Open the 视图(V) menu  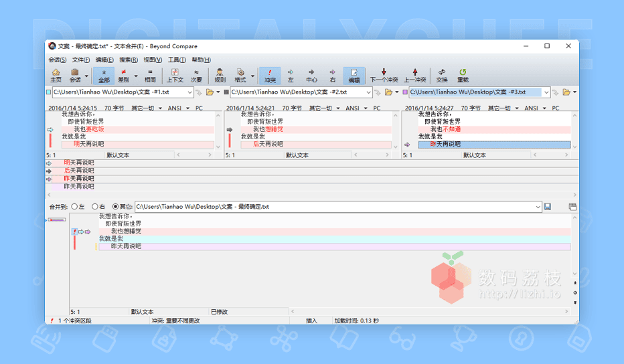[x=153, y=60]
